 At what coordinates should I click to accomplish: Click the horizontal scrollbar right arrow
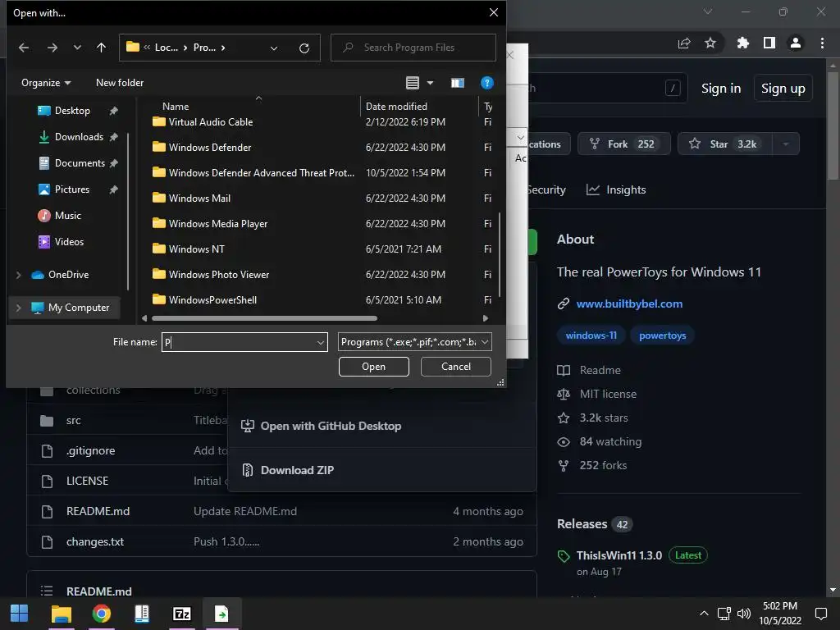(x=486, y=318)
